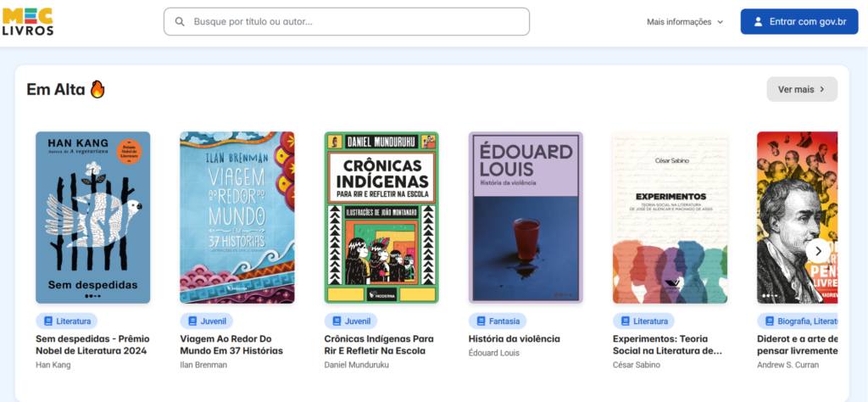Click the user icon on gov.br button

[x=758, y=22]
